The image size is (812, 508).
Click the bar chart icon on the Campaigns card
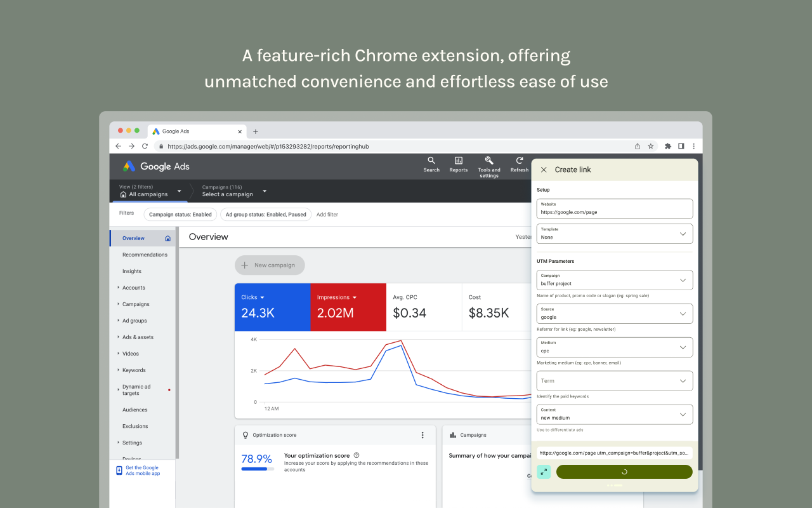[x=453, y=435]
